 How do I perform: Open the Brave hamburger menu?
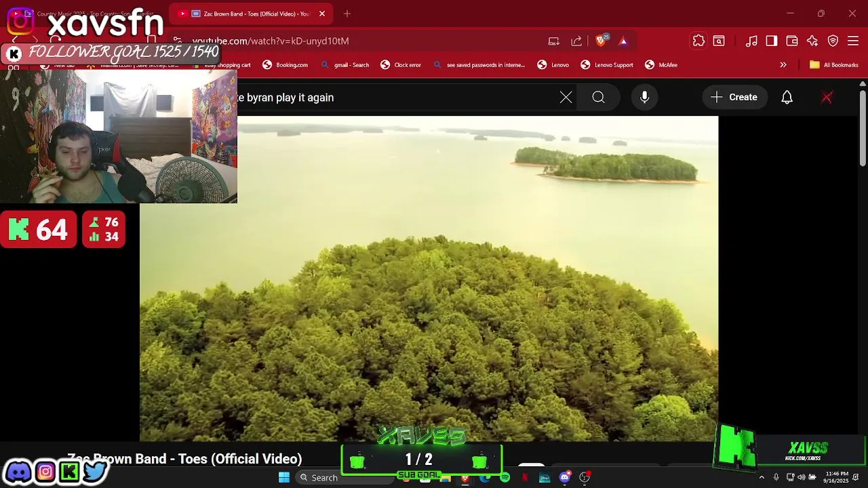[x=853, y=41]
